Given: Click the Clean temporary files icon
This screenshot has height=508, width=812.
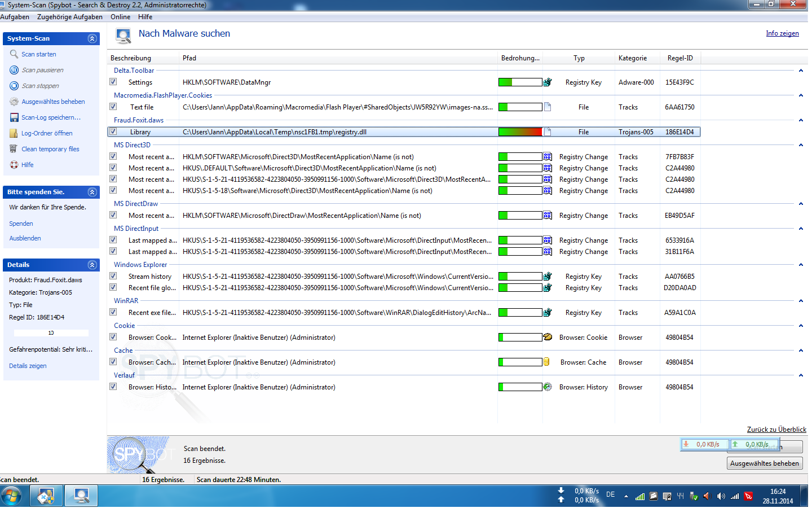Looking at the screenshot, I should (x=14, y=149).
